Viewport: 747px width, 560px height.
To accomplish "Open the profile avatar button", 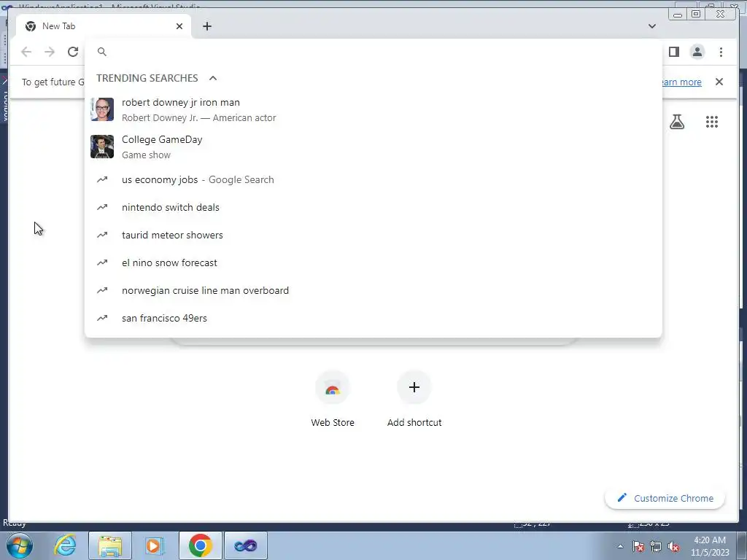I will pyautogui.click(x=697, y=52).
